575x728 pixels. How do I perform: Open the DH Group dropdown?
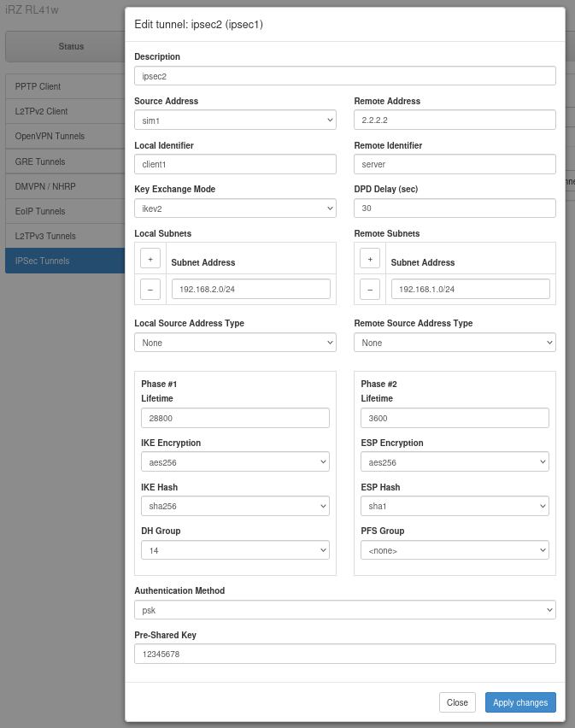(x=235, y=550)
